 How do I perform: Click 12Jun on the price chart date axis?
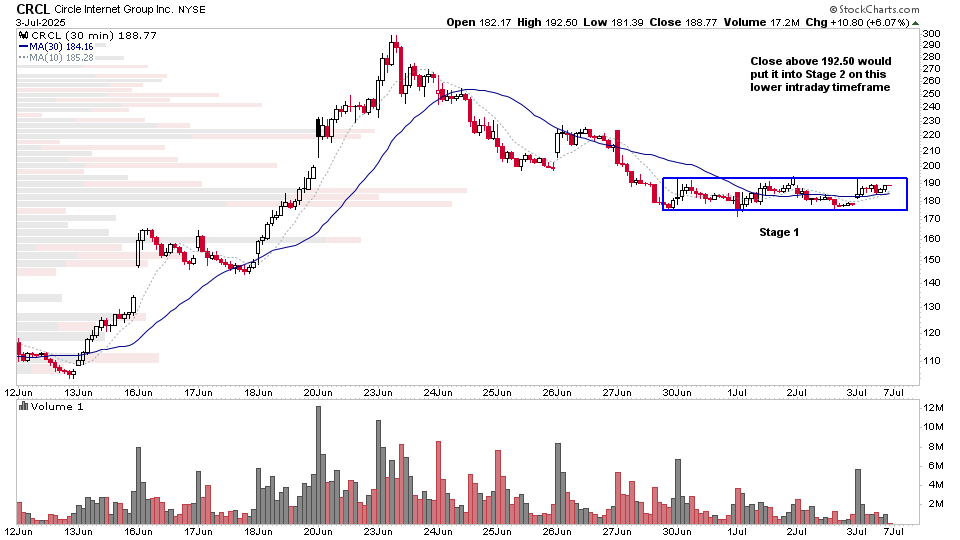(18, 392)
